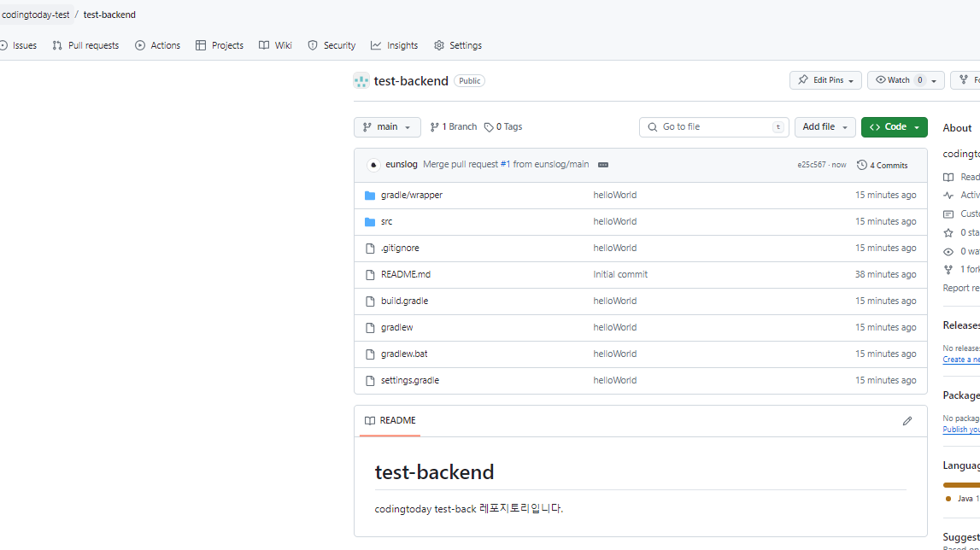Open commit hash e25c567
Image resolution: width=980 pixels, height=550 pixels.
[x=811, y=165]
